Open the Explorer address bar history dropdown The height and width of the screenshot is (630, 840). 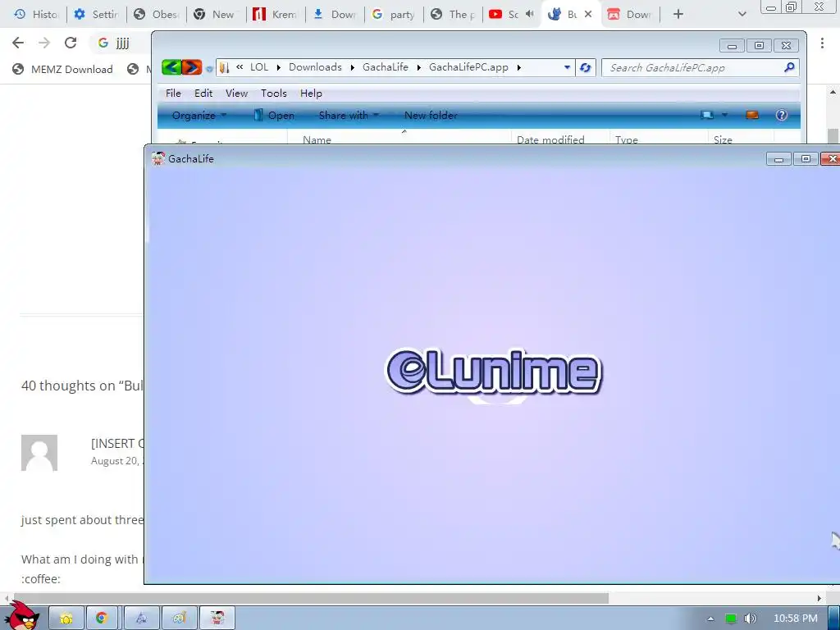coord(567,67)
